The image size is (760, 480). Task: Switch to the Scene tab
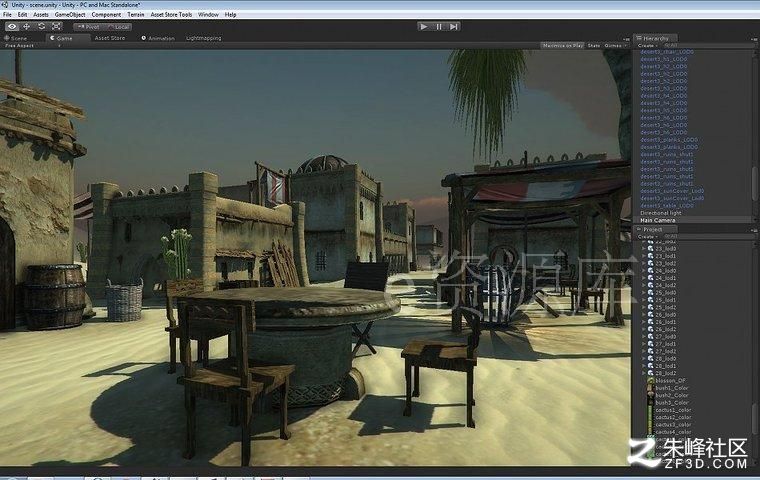[x=16, y=38]
